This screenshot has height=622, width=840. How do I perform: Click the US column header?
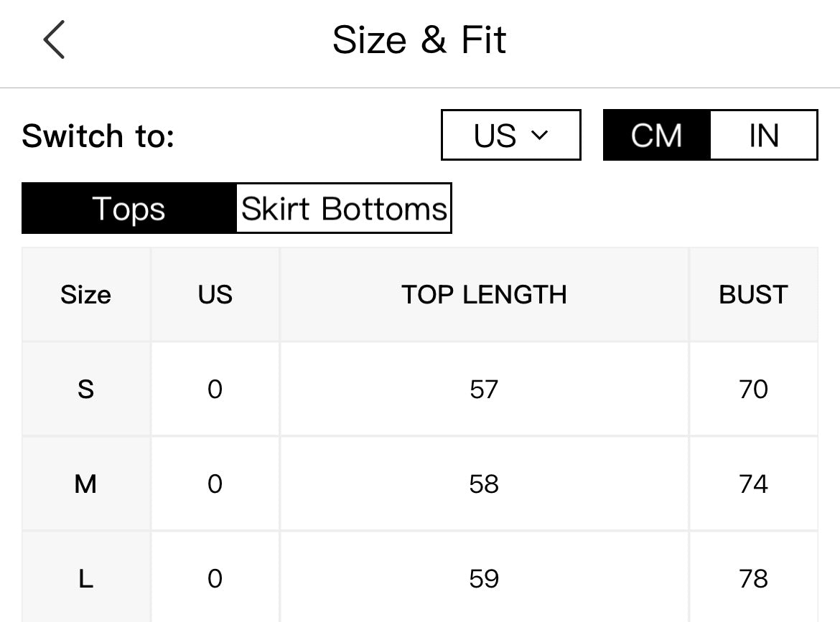[215, 294]
